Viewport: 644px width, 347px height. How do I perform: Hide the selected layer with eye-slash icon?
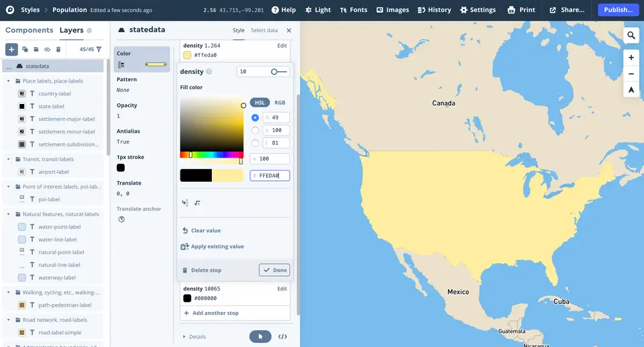coord(47,49)
